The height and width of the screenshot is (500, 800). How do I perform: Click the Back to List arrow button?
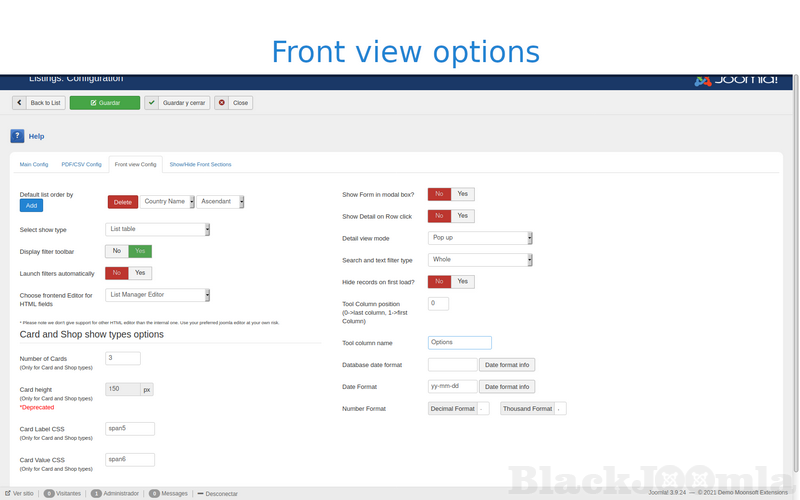pyautogui.click(x=39, y=103)
